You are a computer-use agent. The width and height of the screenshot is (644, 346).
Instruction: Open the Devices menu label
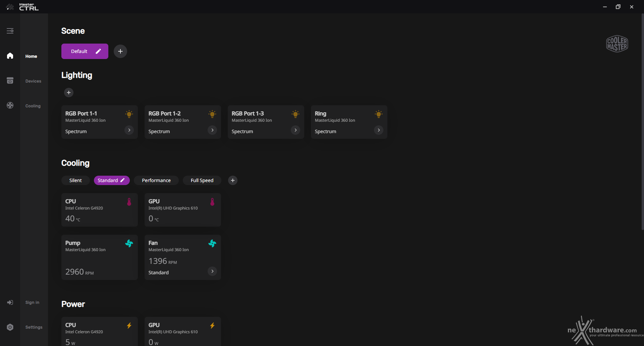tap(33, 81)
